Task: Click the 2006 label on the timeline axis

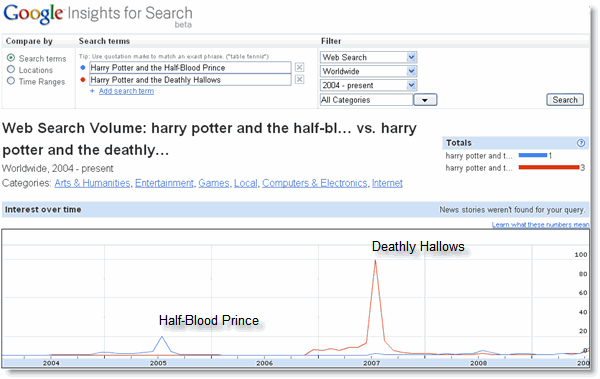Action: (x=264, y=363)
